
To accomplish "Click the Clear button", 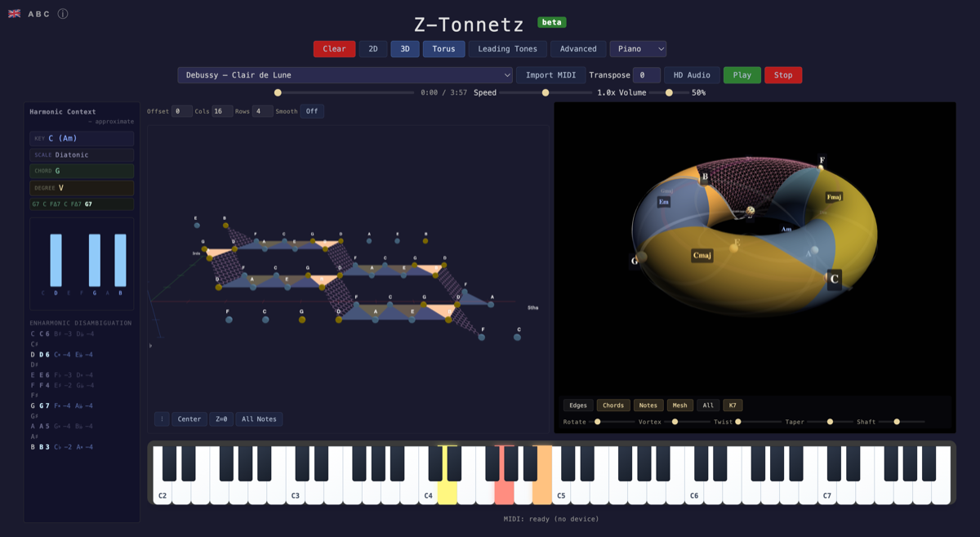I will 335,49.
